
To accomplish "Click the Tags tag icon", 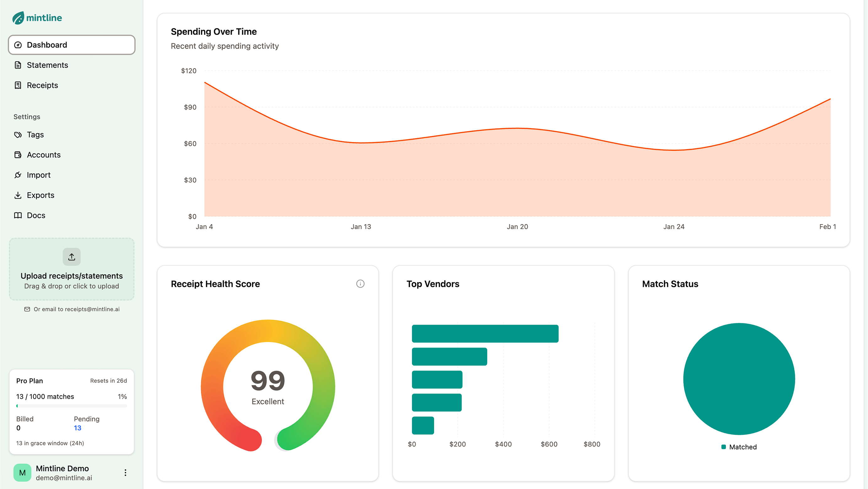I will [18, 135].
